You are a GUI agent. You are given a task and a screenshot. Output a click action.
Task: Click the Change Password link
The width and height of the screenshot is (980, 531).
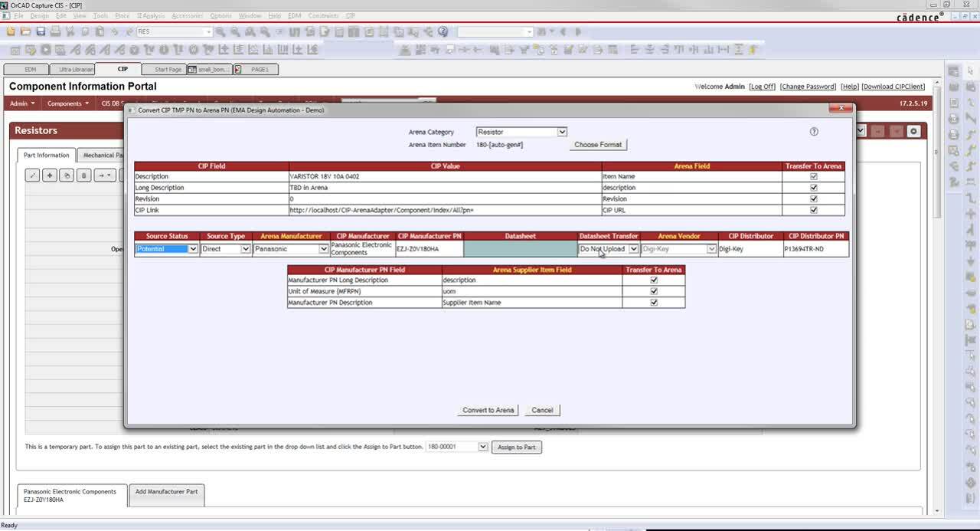pyautogui.click(x=808, y=87)
